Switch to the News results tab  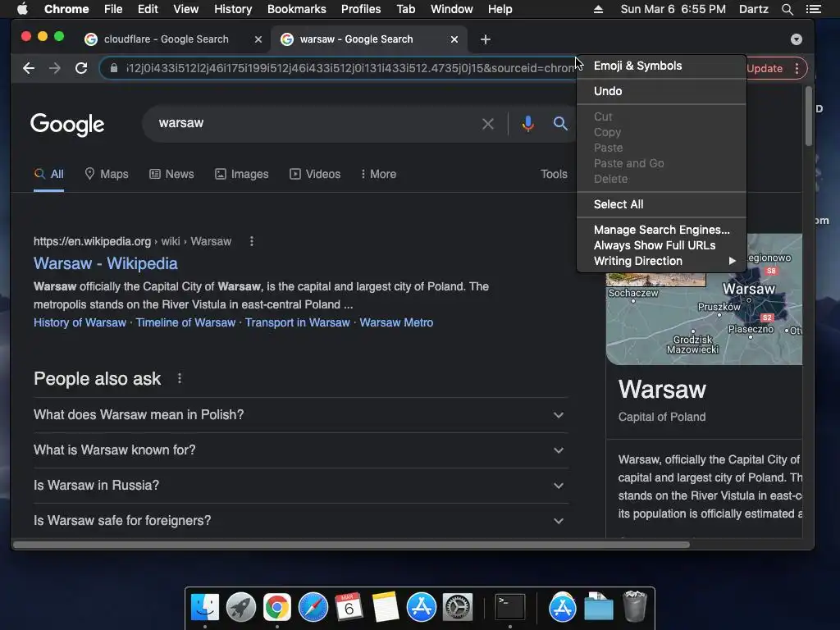click(x=171, y=174)
